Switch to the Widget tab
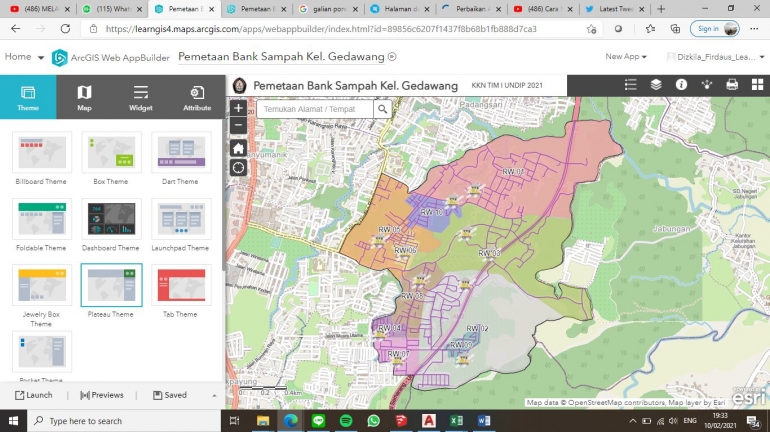This screenshot has height=432, width=770. [x=140, y=97]
